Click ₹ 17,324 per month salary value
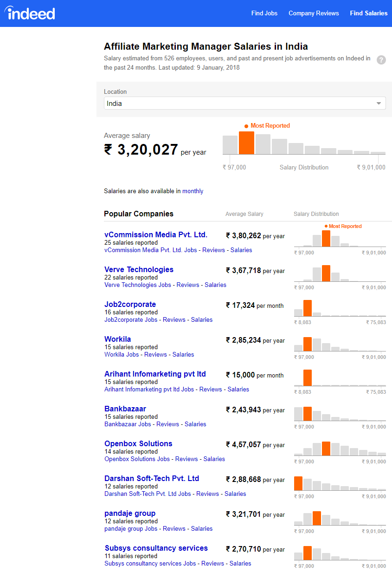 pos(240,305)
